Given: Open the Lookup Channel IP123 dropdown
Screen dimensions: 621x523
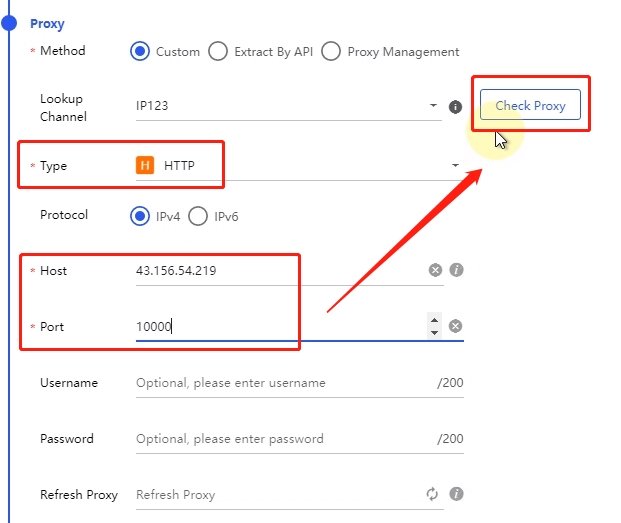Looking at the screenshot, I should 433,106.
